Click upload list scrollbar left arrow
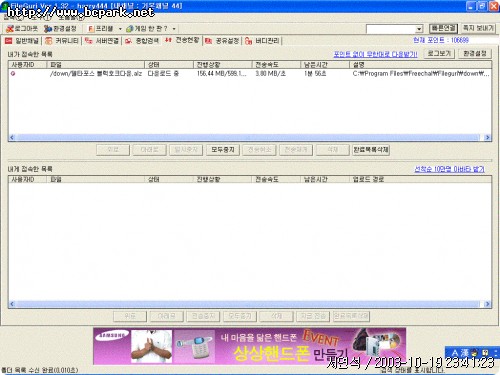Viewport: 500px width, 375px height. pos(12,304)
